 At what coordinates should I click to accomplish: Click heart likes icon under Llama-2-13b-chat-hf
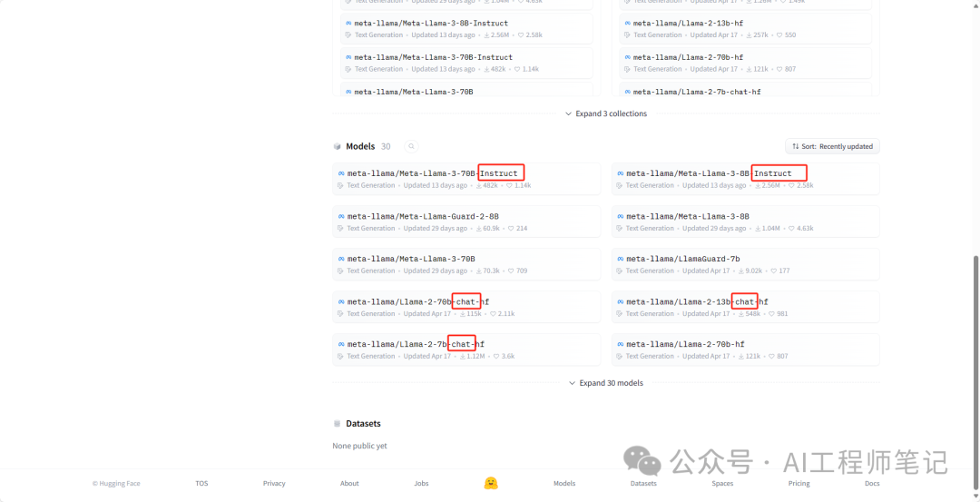click(771, 314)
